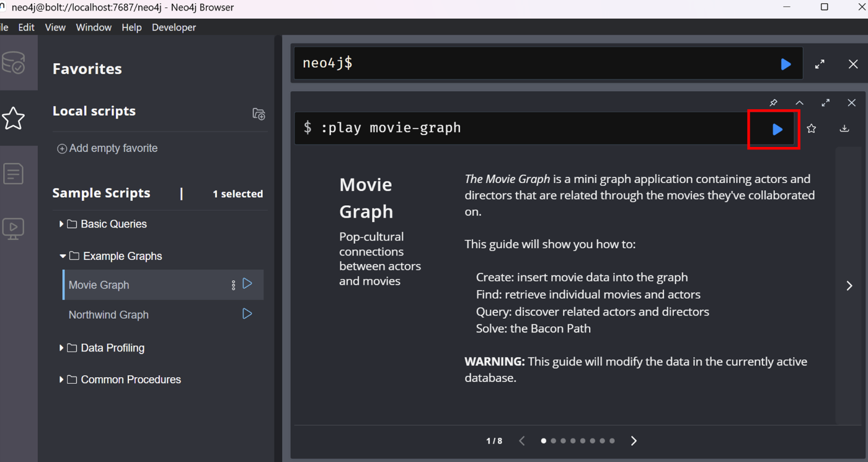Collapse the Example Graphs folder

click(63, 256)
